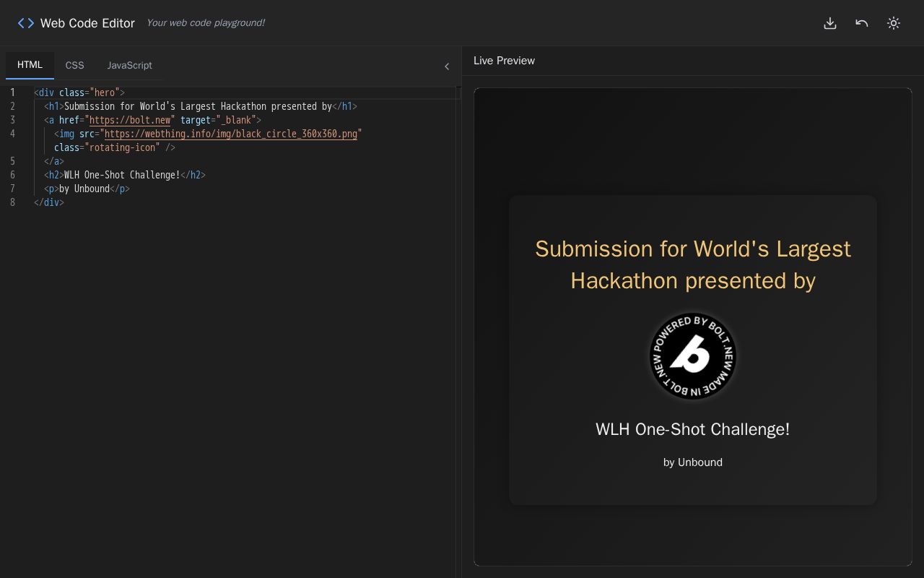This screenshot has height=578, width=924.
Task: Click the code brackets logo icon
Action: tap(26, 23)
